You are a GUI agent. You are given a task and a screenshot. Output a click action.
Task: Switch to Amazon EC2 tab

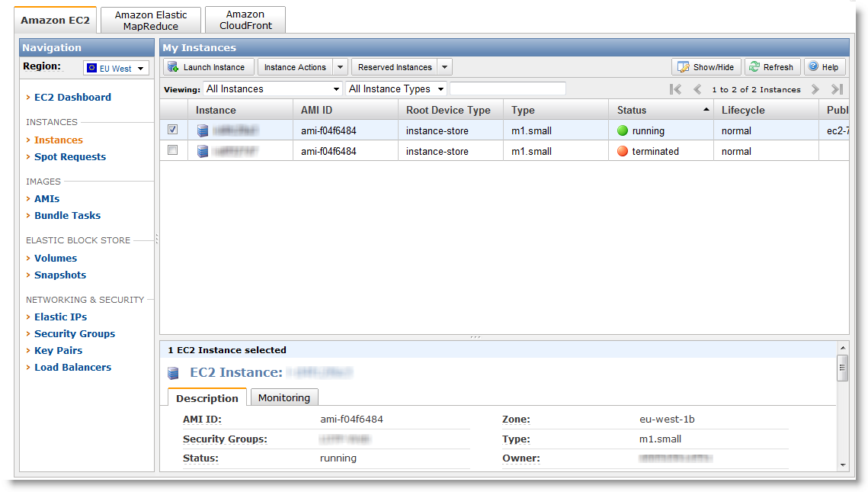(56, 21)
